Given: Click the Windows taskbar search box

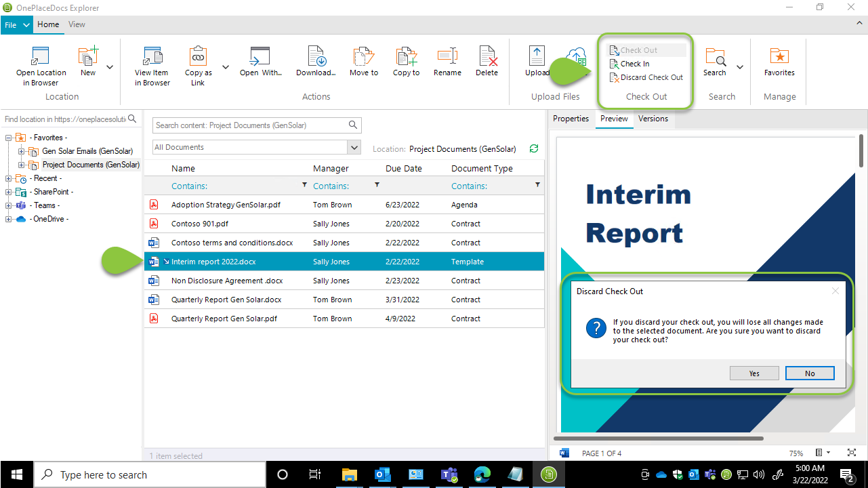Looking at the screenshot, I should pos(149,474).
